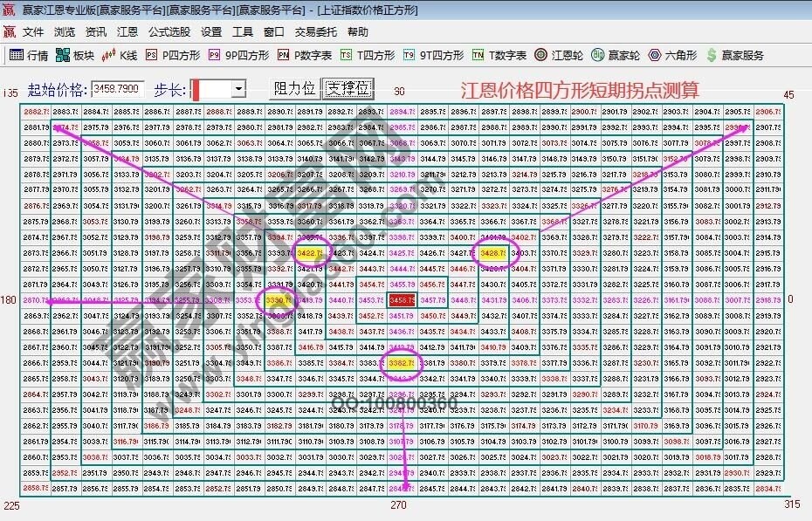Image resolution: width=812 pixels, height=521 pixels.
Task: Click the 阻力位 resistance button
Action: coord(294,89)
